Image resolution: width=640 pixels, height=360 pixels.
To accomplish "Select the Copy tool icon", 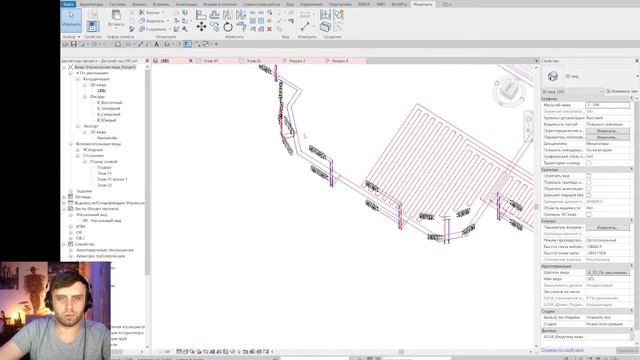I will pyautogui.click(x=214, y=27).
